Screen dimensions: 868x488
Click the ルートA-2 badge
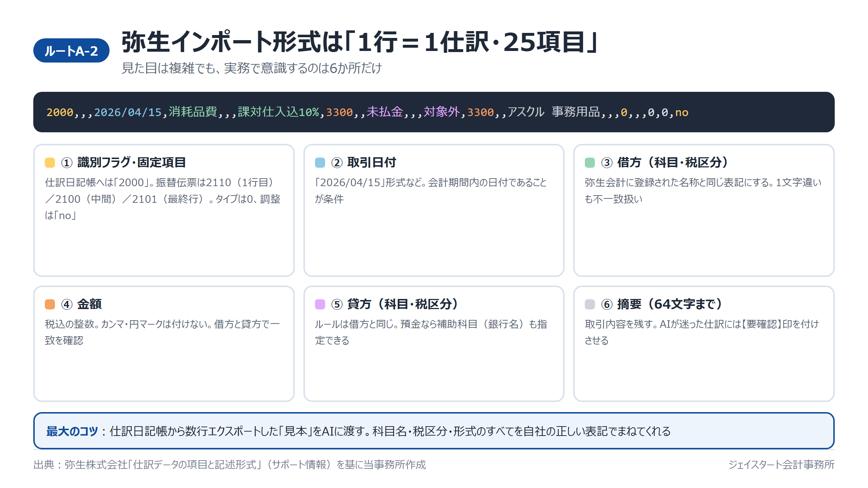71,51
